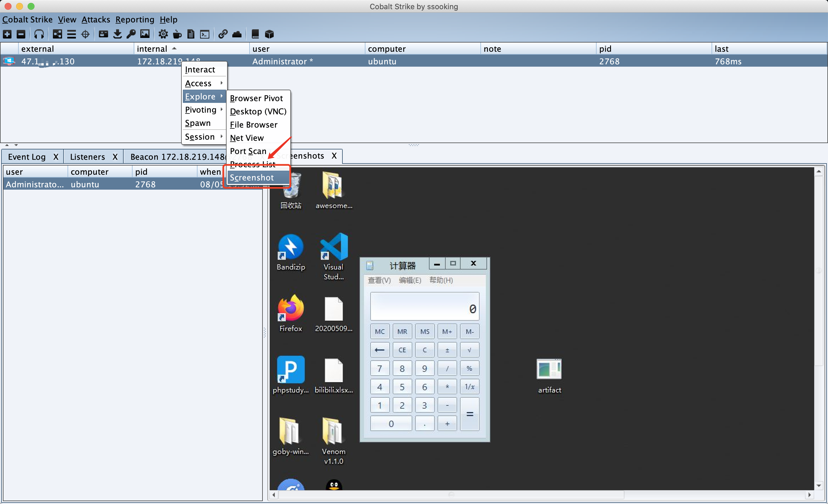Open the Attacks menu

click(x=95, y=20)
